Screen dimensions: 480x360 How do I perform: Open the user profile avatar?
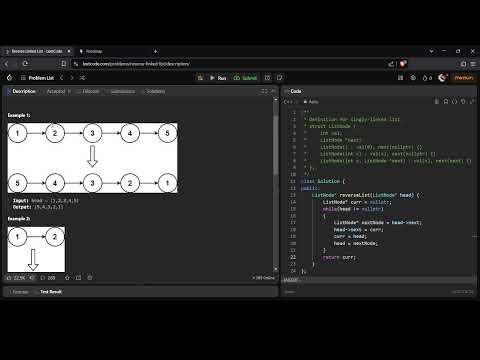pos(442,78)
